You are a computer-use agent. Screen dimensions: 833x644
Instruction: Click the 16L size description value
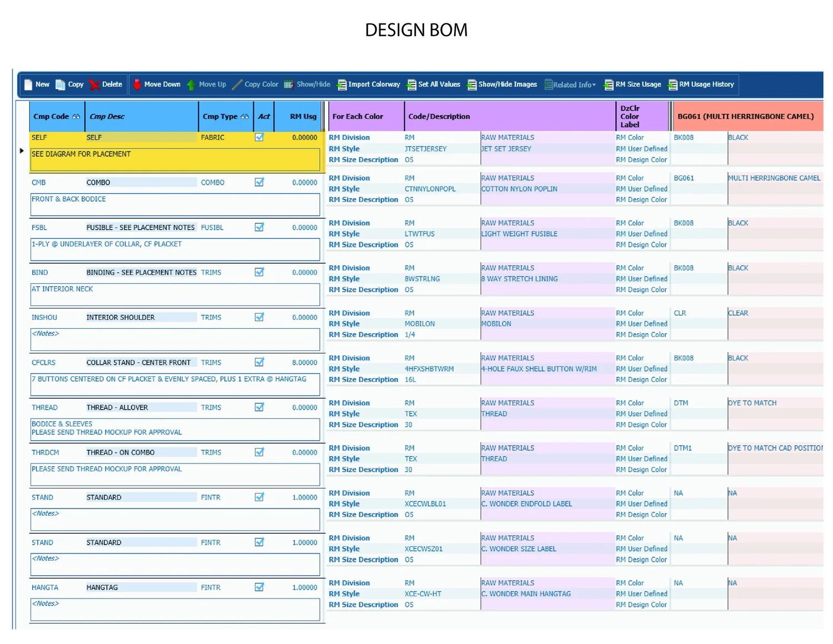(410, 380)
